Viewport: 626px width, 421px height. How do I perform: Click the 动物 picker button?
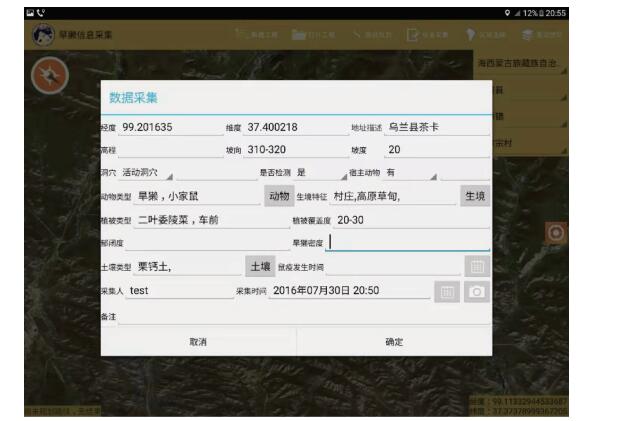click(277, 197)
